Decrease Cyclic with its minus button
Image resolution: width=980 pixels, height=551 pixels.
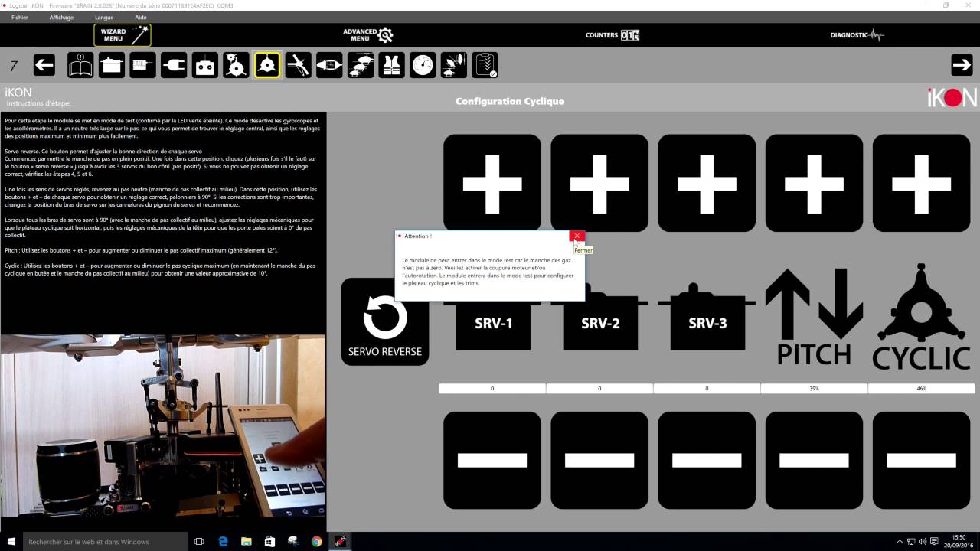click(921, 460)
